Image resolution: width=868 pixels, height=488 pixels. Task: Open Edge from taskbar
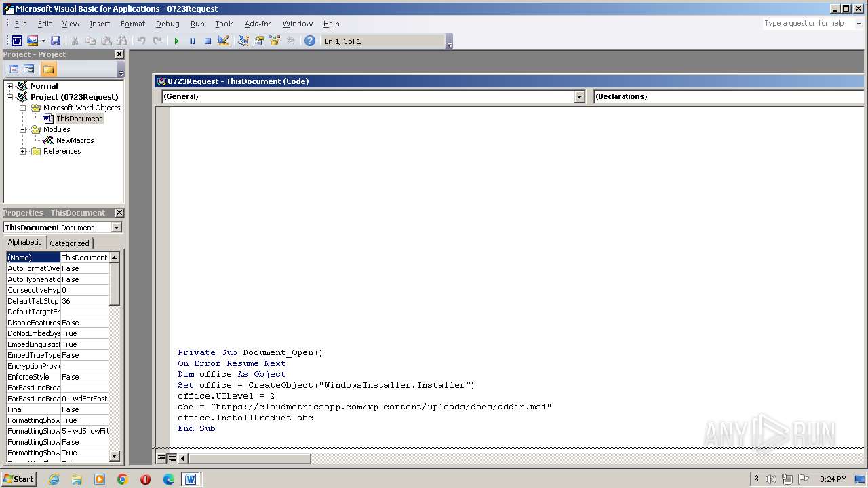point(168,479)
